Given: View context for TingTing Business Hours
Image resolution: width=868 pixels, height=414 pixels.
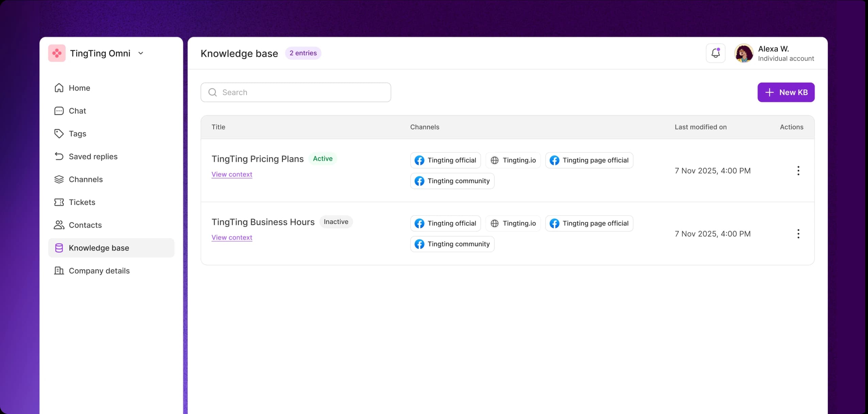Looking at the screenshot, I should [x=232, y=238].
